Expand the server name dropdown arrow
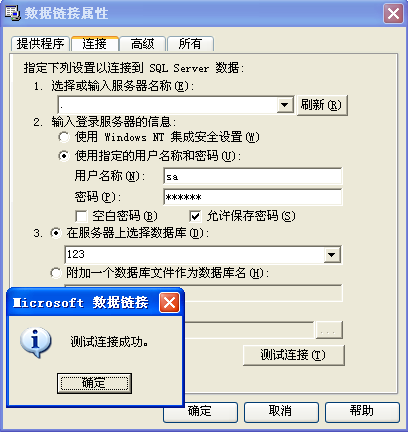The image size is (408, 433). [x=285, y=105]
